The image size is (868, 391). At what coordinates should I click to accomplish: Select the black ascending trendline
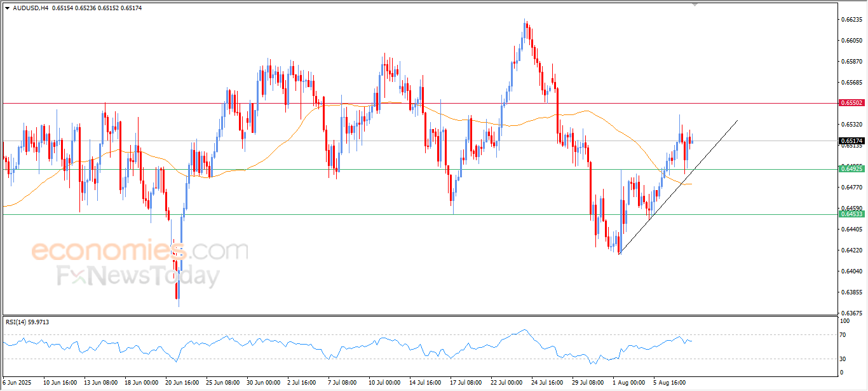click(678, 187)
